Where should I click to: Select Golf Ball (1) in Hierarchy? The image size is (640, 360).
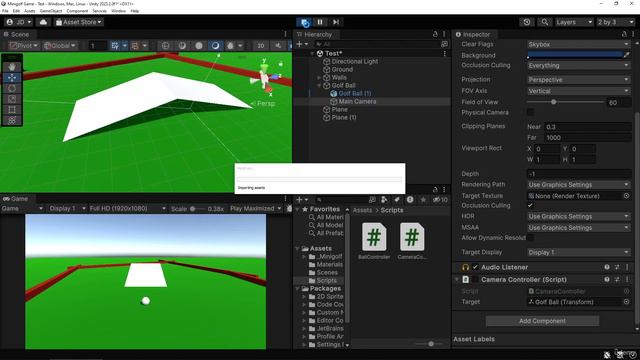click(x=354, y=93)
